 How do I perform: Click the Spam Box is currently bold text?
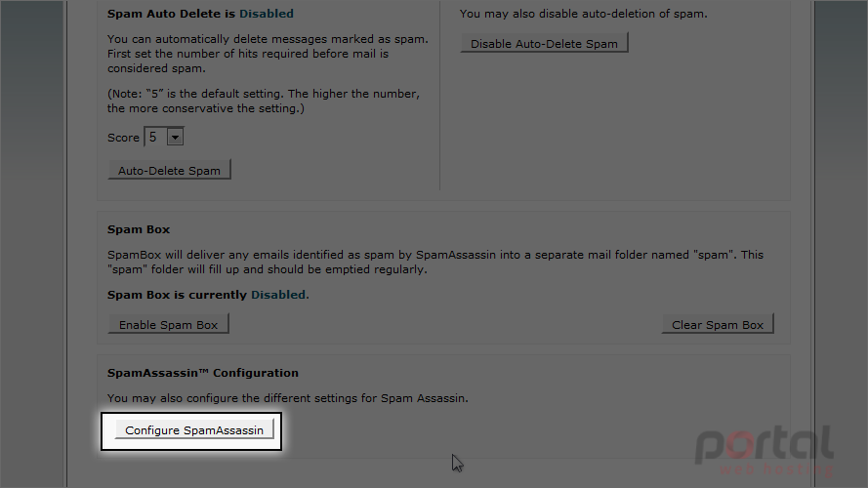[x=177, y=295]
